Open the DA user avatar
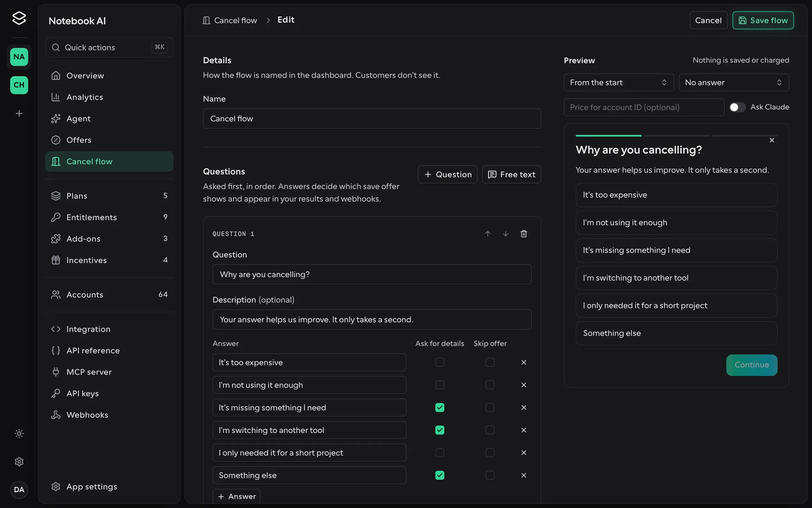This screenshot has height=508, width=812. 19,490
